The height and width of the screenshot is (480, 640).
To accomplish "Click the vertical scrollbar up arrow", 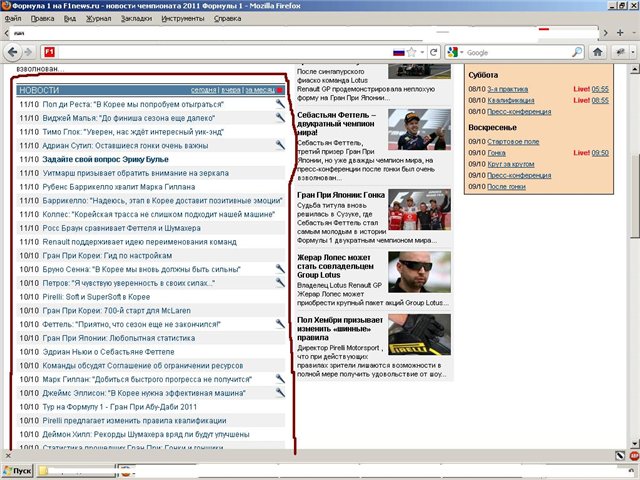I will point(635,69).
